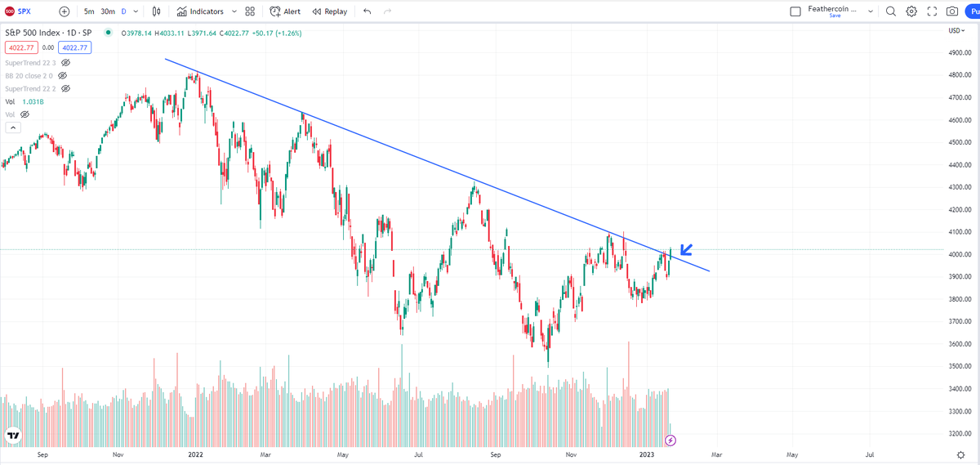Open the Indicators favorites dropdown arrow

[234, 11]
